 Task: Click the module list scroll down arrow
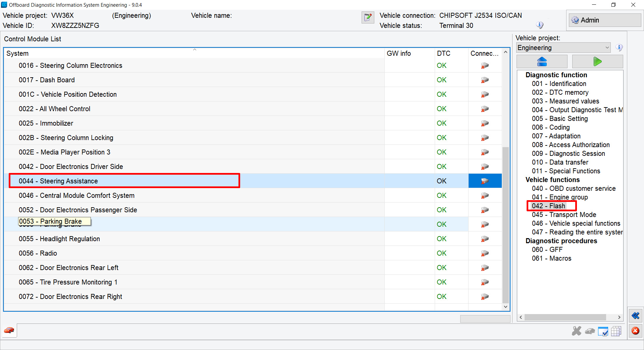[x=505, y=307]
